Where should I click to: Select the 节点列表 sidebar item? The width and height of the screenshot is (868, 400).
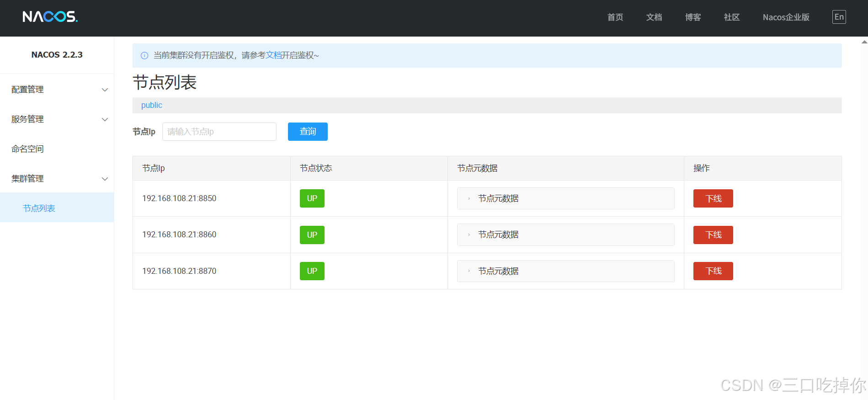tap(57, 208)
